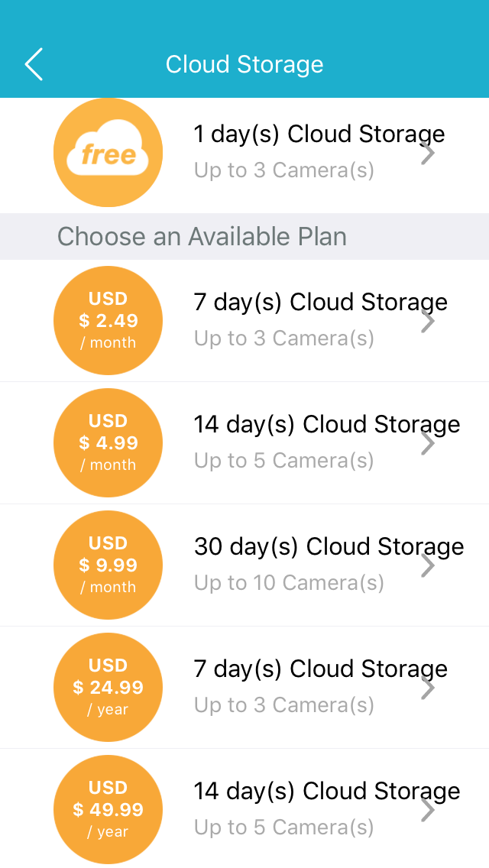The height and width of the screenshot is (868, 489).
Task: Select 14 day(s) Cloud Storage yearly title
Action: point(327,792)
